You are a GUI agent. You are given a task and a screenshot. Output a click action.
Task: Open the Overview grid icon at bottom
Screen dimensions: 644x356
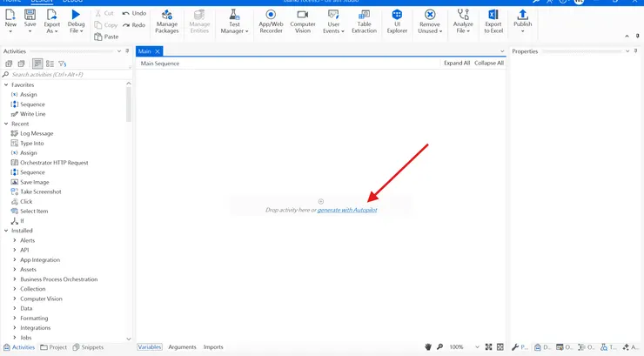(x=500, y=347)
